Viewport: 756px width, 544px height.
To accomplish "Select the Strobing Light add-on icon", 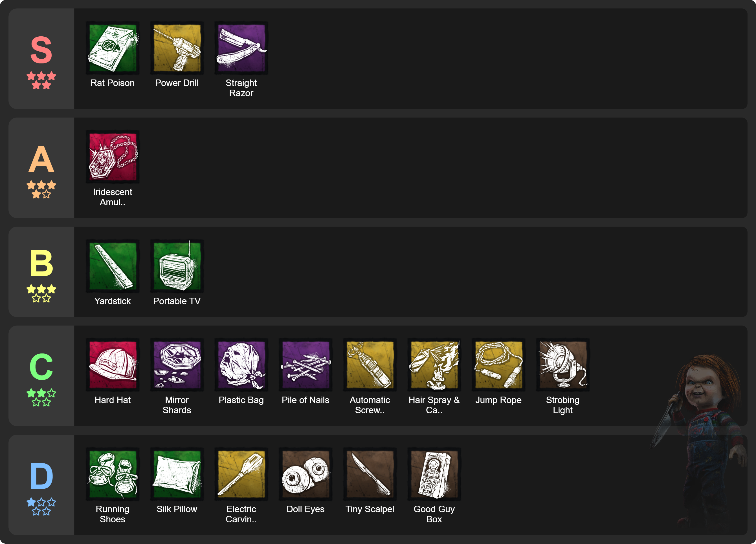I will 563,365.
